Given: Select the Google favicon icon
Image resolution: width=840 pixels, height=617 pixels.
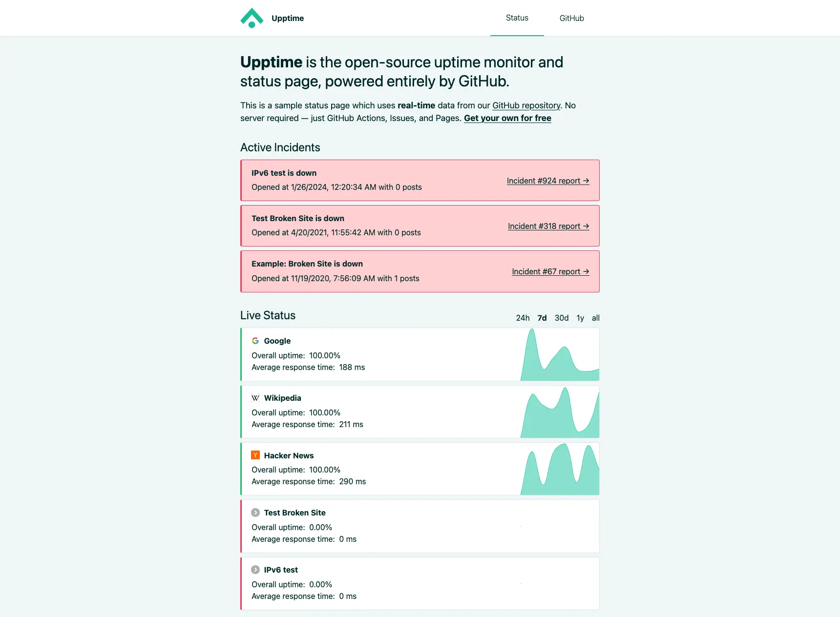Looking at the screenshot, I should [x=255, y=341].
